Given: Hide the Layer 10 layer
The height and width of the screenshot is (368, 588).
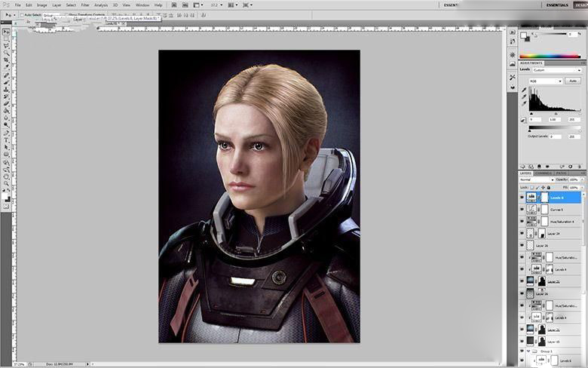Looking at the screenshot, I should [x=522, y=342].
